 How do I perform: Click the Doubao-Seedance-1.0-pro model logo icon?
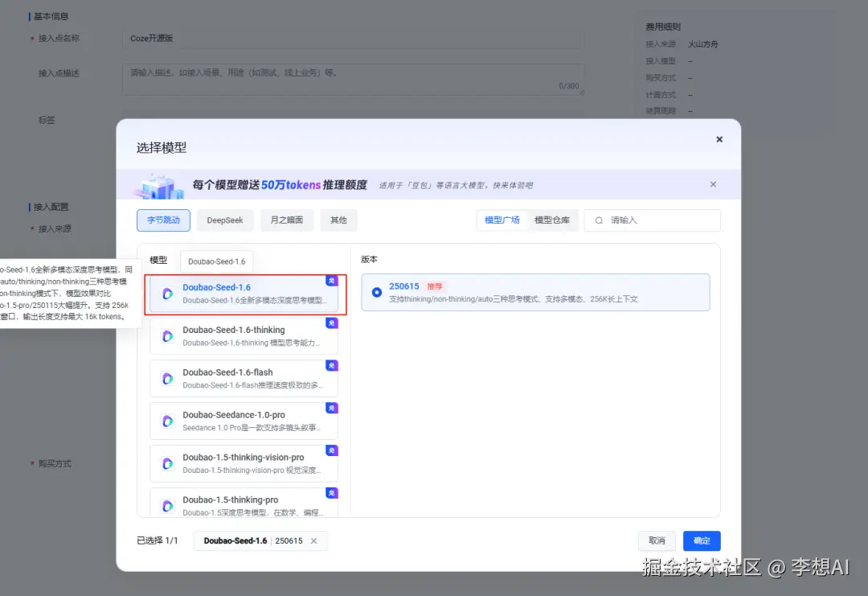[x=167, y=421]
